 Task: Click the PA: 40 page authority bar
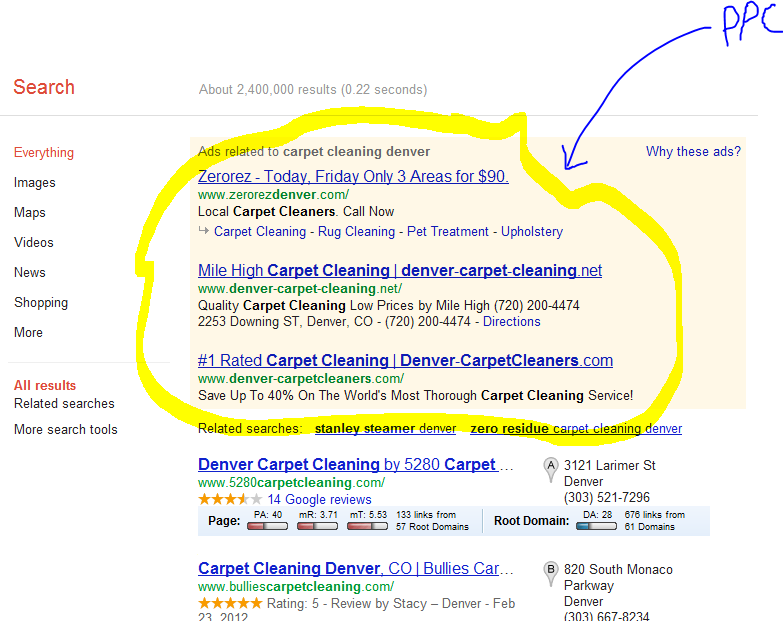click(268, 526)
